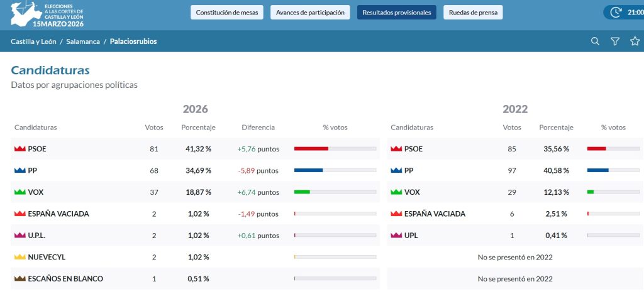Open the Ruedas de prensa tab
This screenshot has width=644, height=294.
click(x=473, y=13)
